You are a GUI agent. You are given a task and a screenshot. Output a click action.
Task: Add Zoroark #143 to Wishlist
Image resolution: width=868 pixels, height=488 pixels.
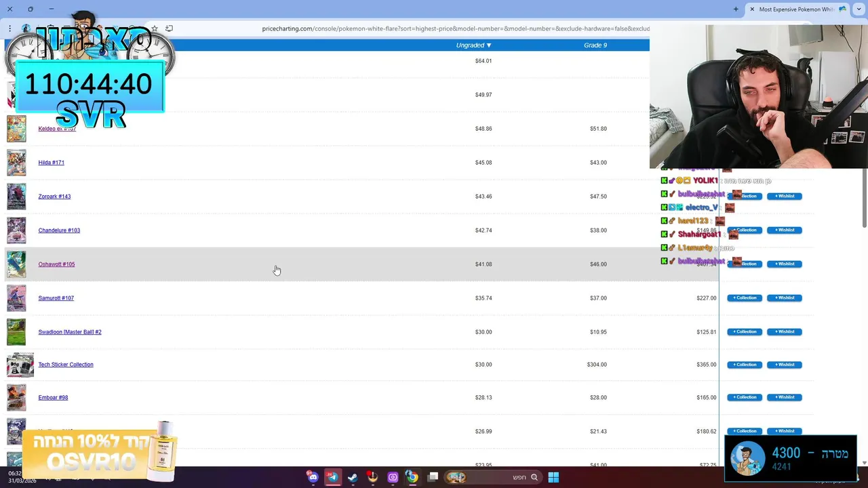coord(785,197)
